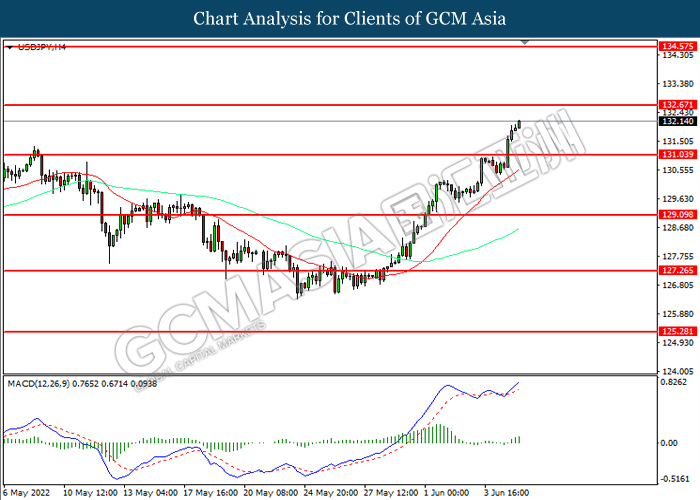Click the 10 May 12:00 time label
Screen dimensions: 700x500
(90, 493)
